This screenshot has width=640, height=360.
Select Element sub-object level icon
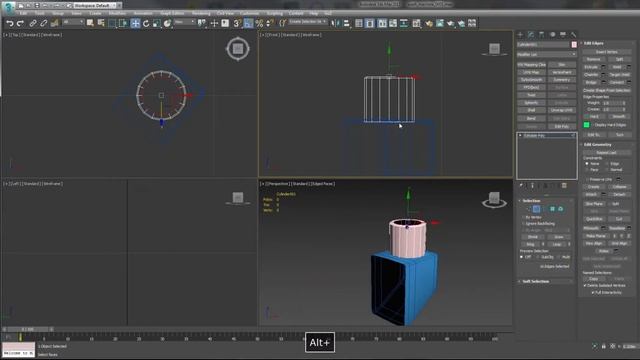[x=560, y=209]
